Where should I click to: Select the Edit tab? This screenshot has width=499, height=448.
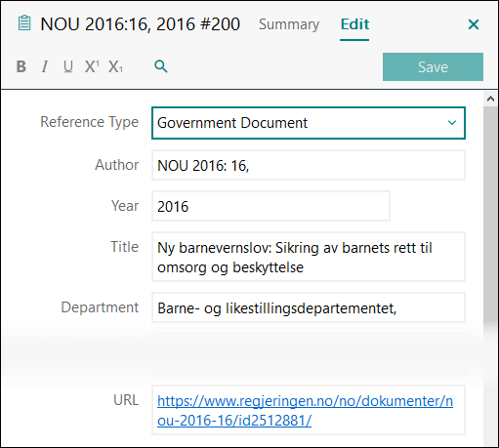354,24
